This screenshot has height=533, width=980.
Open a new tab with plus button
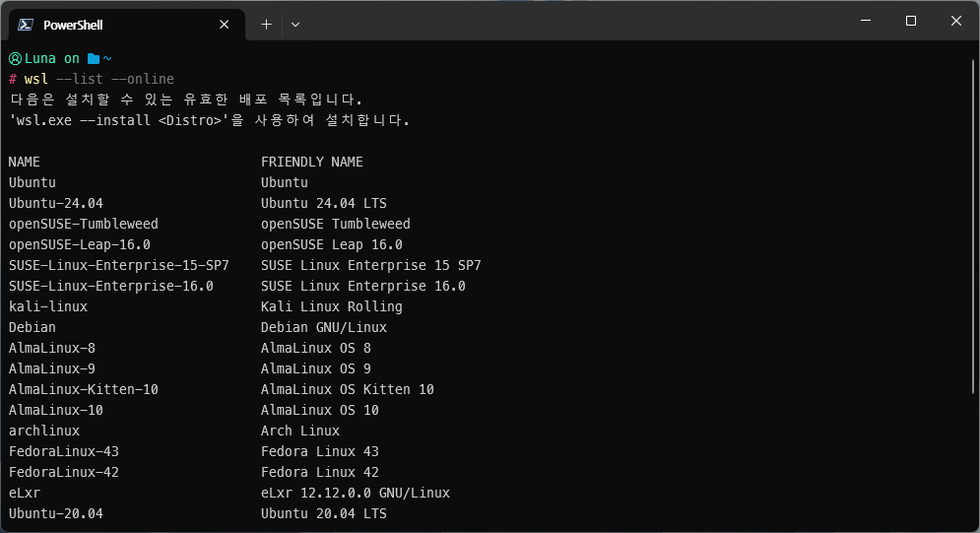point(266,25)
